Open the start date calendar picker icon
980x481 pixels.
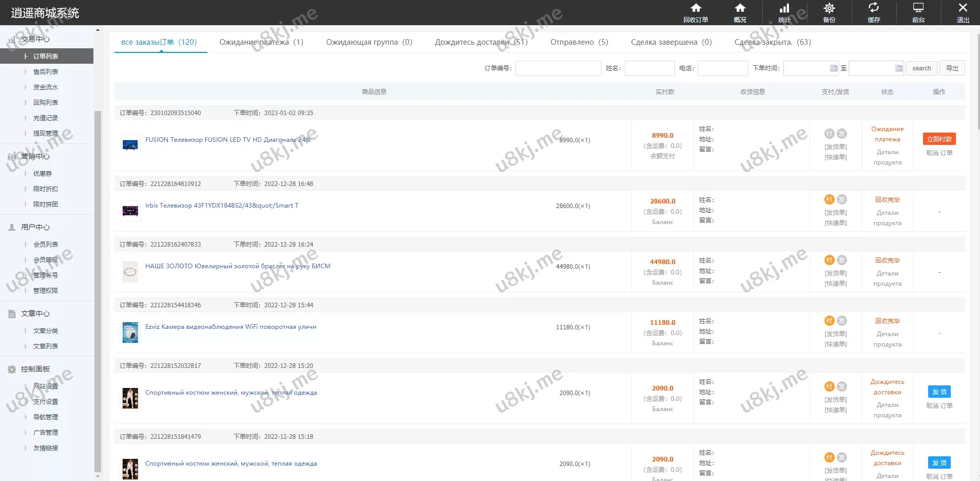(x=834, y=68)
